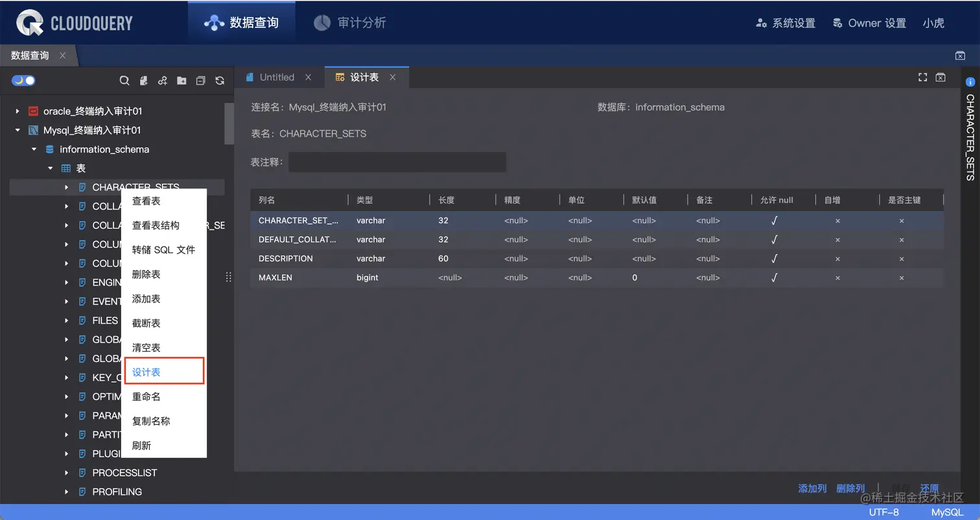Toggle 是否主键 mark for DEFAULT_COLLAT row
This screenshot has height=520, width=980.
coord(902,240)
